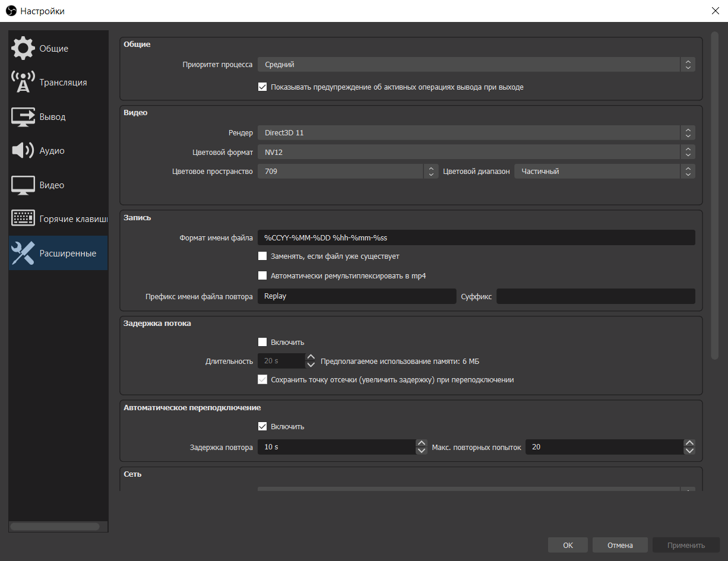Open the Рендер Direct3D 11 dropdown
The image size is (728, 561).
point(476,133)
